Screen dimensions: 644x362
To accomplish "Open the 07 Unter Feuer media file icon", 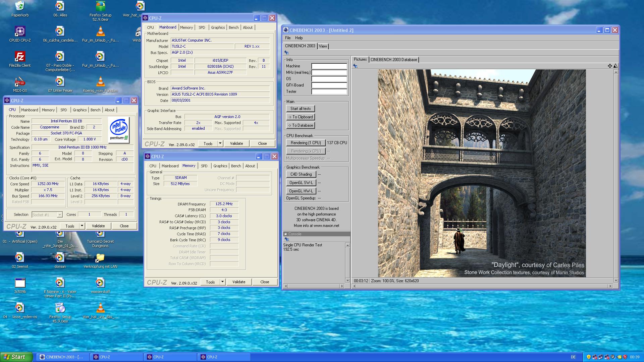I will tap(60, 81).
